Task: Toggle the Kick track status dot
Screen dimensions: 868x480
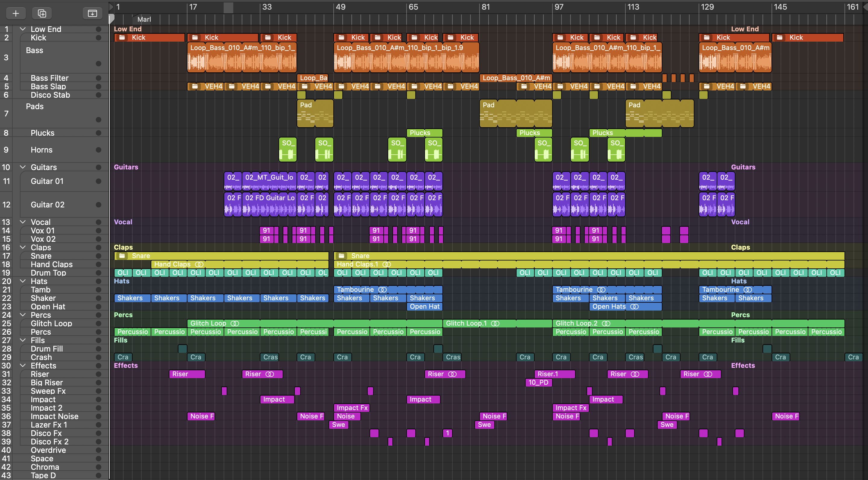Action: click(98, 38)
